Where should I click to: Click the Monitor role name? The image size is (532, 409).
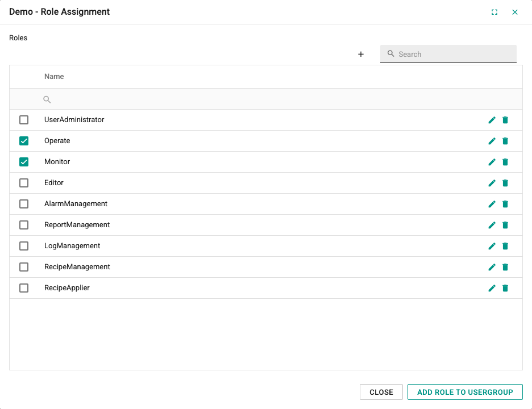click(x=57, y=162)
